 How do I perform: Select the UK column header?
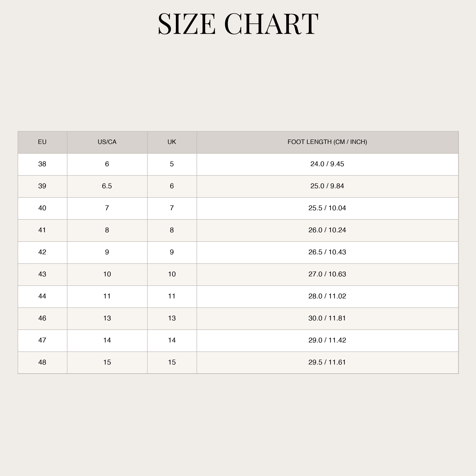(x=172, y=142)
